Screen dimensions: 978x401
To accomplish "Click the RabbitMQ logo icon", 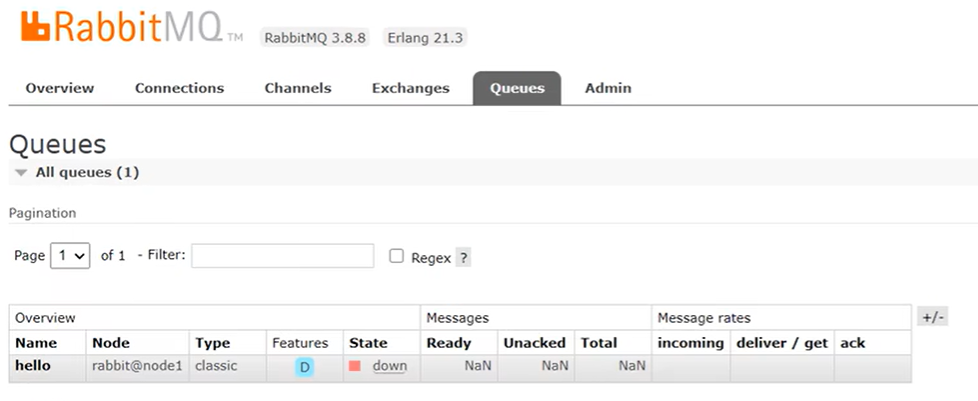I will click(35, 27).
